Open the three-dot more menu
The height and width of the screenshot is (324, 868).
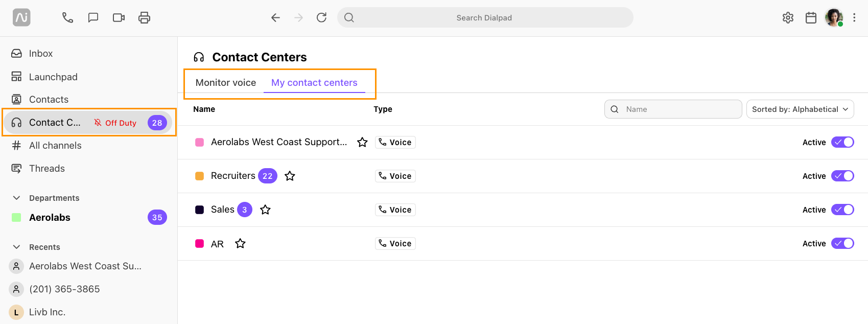click(x=854, y=18)
